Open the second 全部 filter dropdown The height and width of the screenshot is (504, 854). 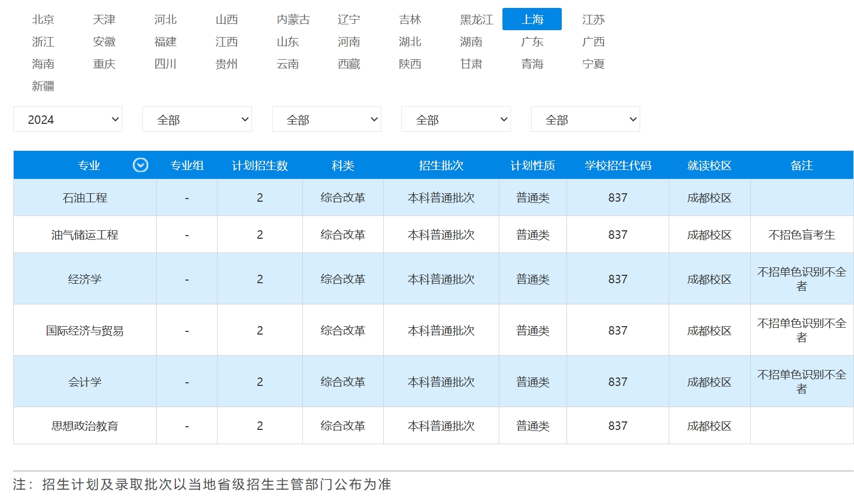pos(197,120)
